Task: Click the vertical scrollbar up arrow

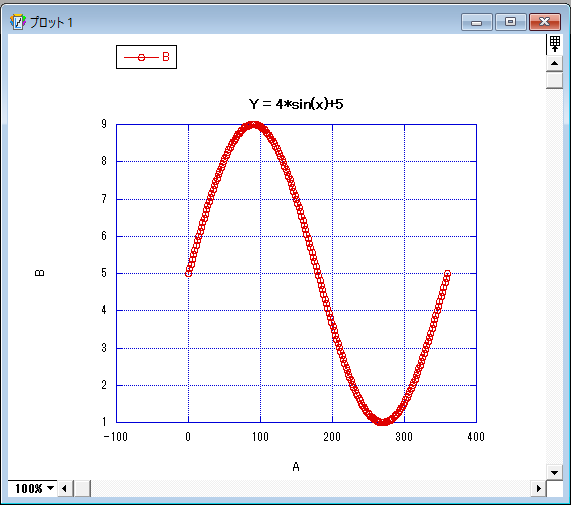Action: pos(554,63)
